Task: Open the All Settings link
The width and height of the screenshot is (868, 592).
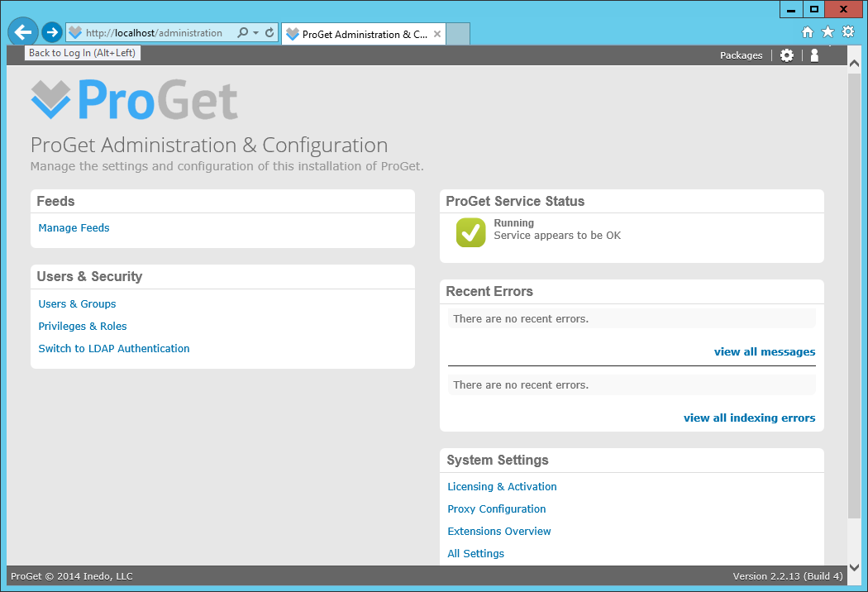Action: 475,553
